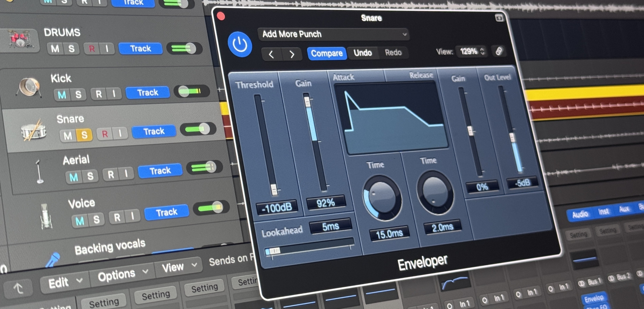Click the Envelop plugin slot in mixer
The width and height of the screenshot is (644, 309).
coord(594,298)
